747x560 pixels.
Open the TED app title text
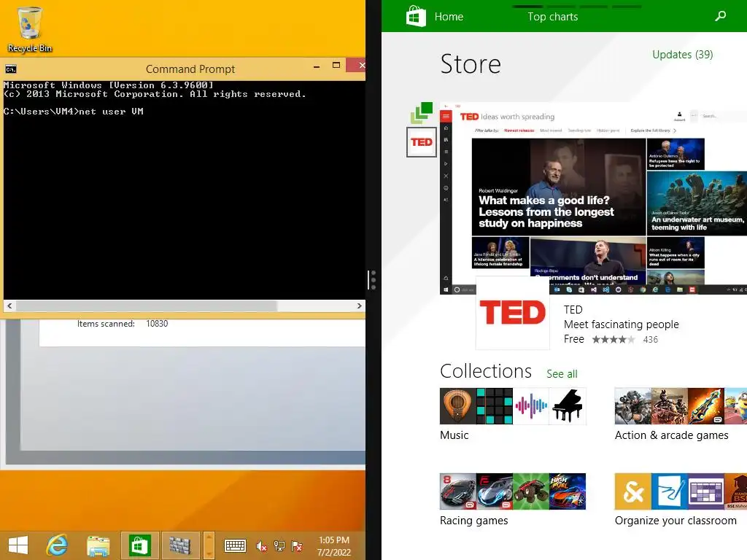(573, 309)
